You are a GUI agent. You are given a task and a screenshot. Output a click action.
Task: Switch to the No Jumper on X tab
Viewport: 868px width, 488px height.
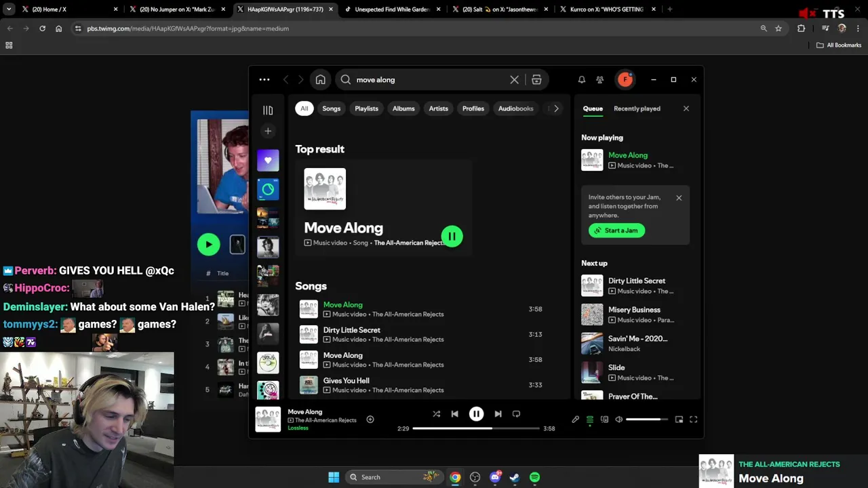[177, 9]
